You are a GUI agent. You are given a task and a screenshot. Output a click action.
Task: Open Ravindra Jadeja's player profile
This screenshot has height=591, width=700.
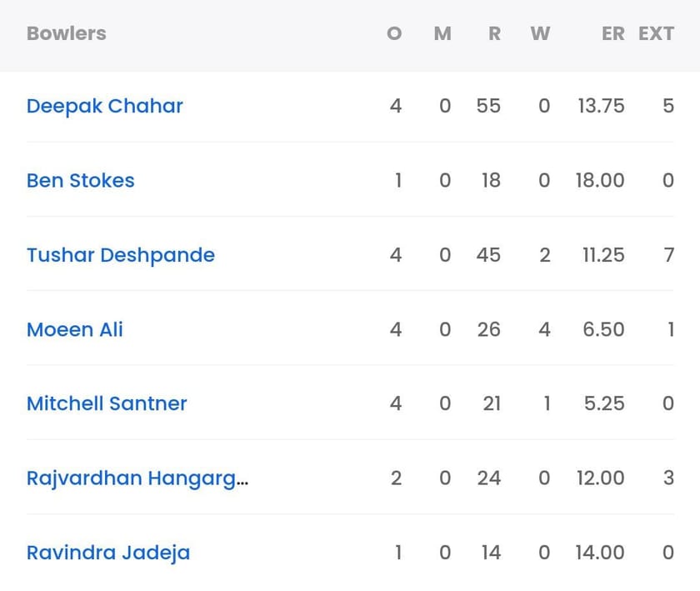click(107, 553)
